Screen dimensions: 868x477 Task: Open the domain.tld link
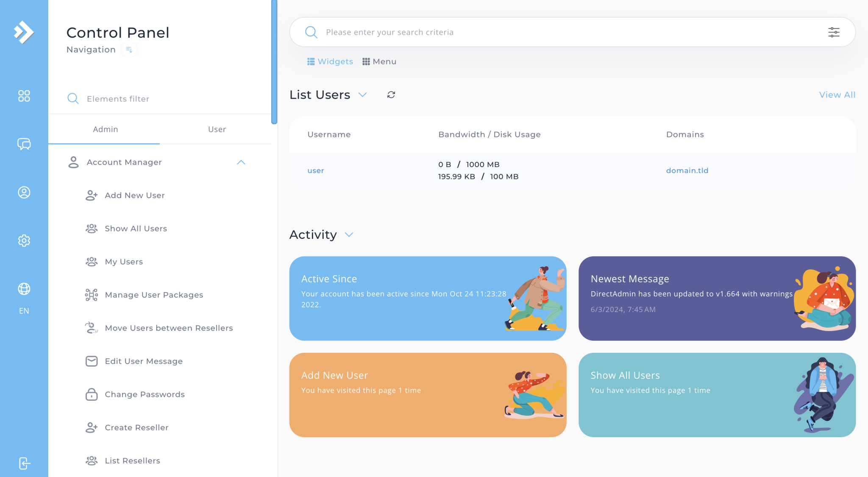click(687, 170)
